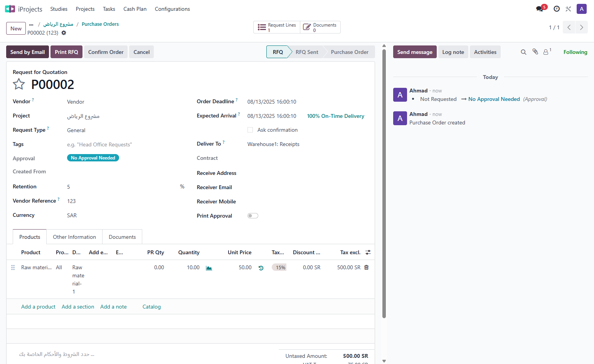Click the Retention percentage input field
594x364 pixels.
coord(122,187)
